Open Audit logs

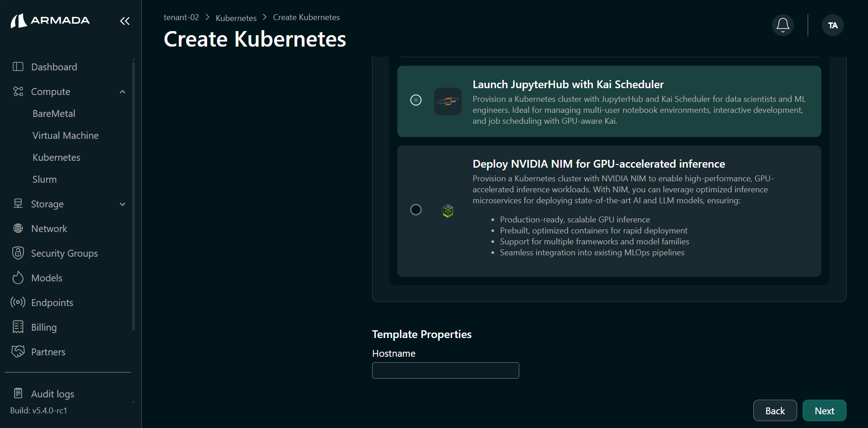[x=53, y=394]
